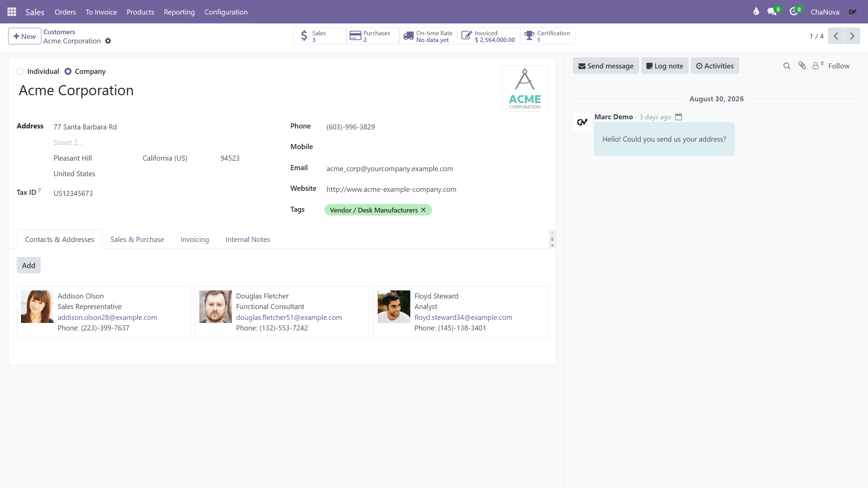Open the gear actions menu beside Acme Corporation
The image size is (868, 488).
click(x=108, y=41)
